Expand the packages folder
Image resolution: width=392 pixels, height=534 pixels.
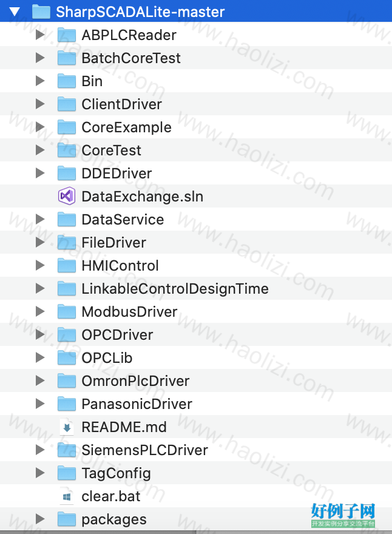tap(40, 519)
